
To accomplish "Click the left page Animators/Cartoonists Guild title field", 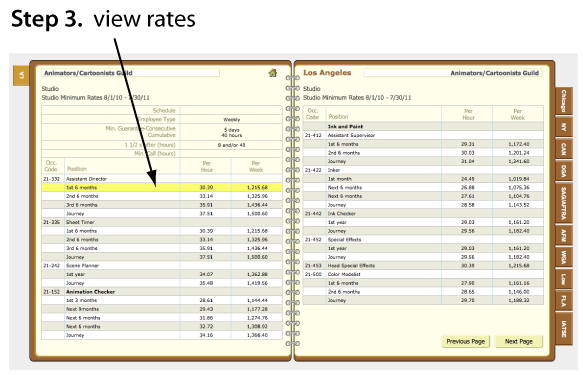I will (x=130, y=73).
